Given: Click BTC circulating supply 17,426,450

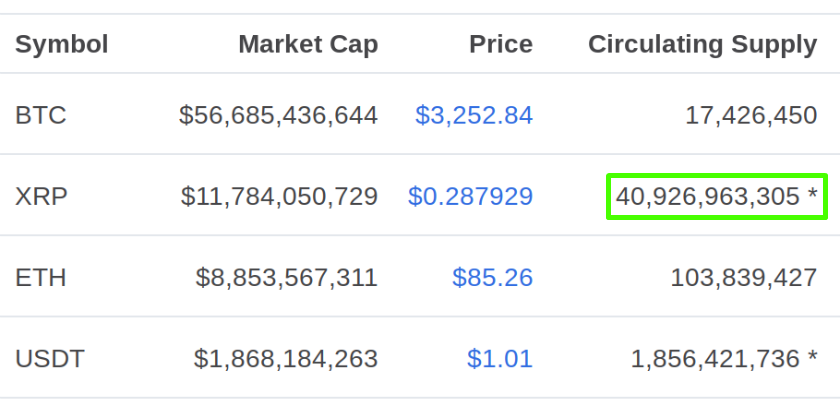Looking at the screenshot, I should coord(751,115).
